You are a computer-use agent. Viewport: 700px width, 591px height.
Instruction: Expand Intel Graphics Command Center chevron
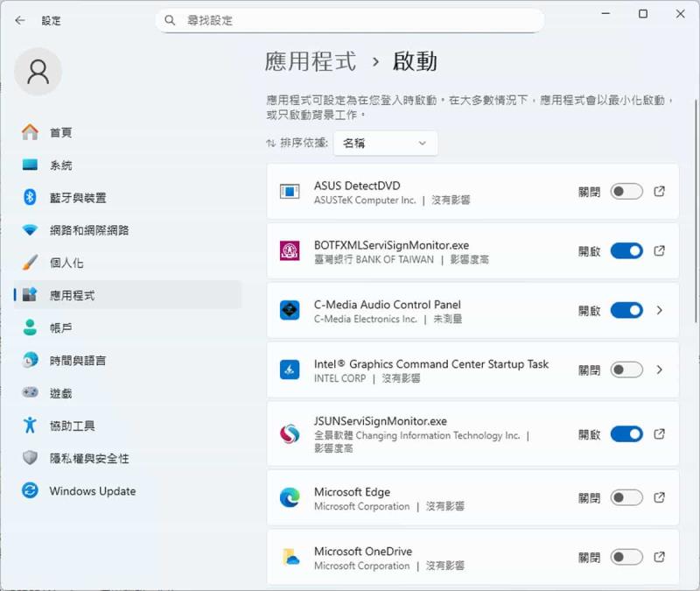click(660, 370)
